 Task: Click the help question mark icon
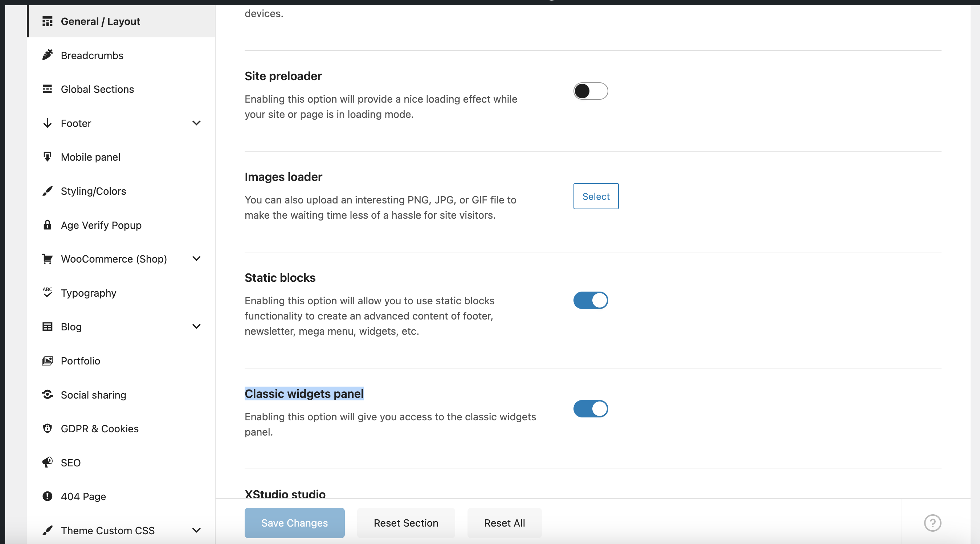tap(932, 523)
